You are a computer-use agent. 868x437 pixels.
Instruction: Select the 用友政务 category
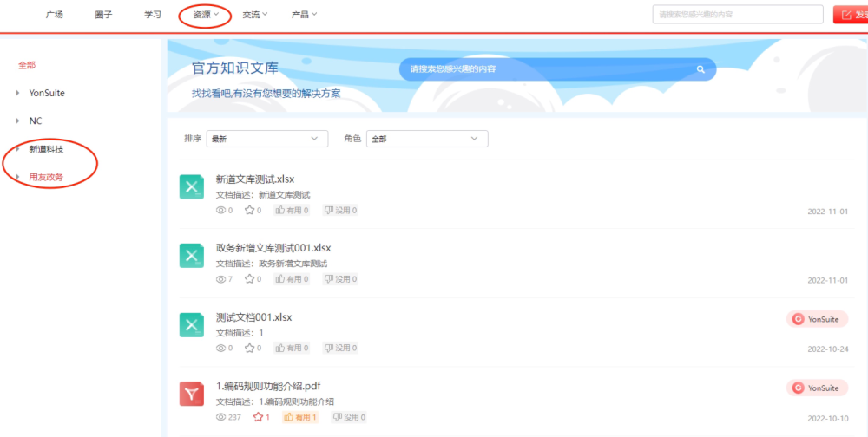tap(46, 177)
